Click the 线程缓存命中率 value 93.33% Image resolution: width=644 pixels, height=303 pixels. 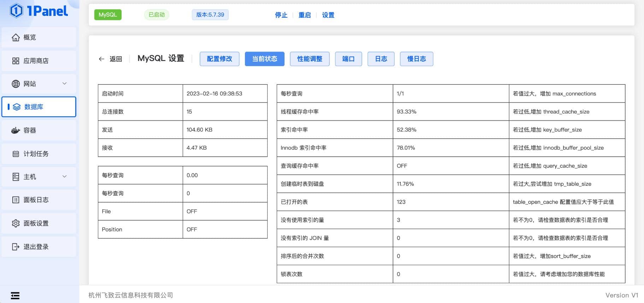point(406,112)
